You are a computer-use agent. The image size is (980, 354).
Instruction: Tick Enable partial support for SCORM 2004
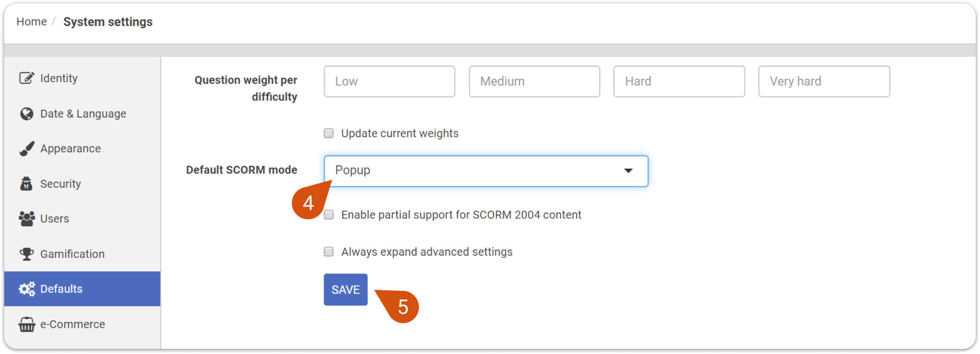[x=329, y=215]
